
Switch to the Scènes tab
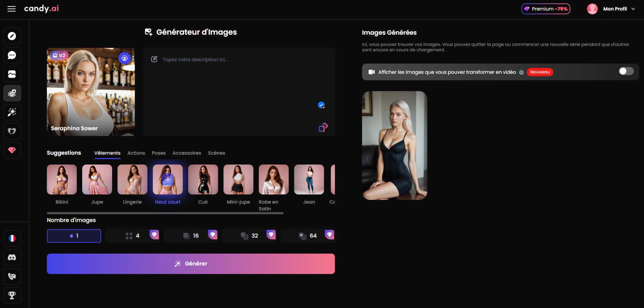216,153
